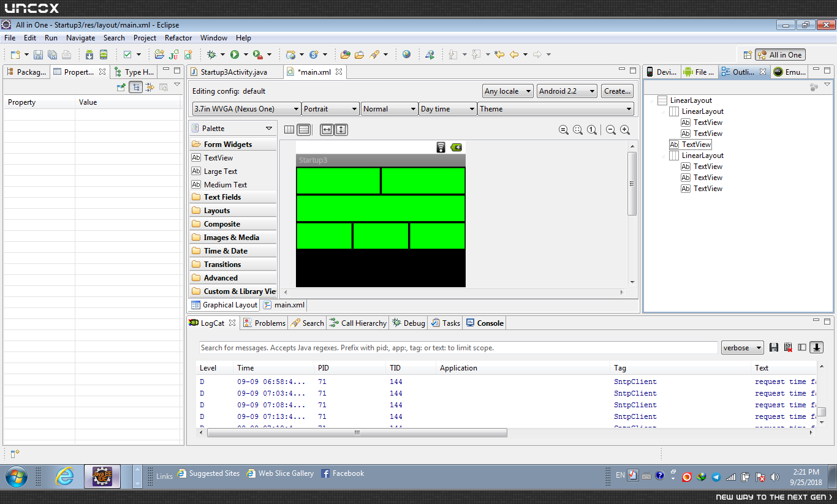This screenshot has height=504, width=837.
Task: Click the top-left green TextView block
Action: (338, 181)
